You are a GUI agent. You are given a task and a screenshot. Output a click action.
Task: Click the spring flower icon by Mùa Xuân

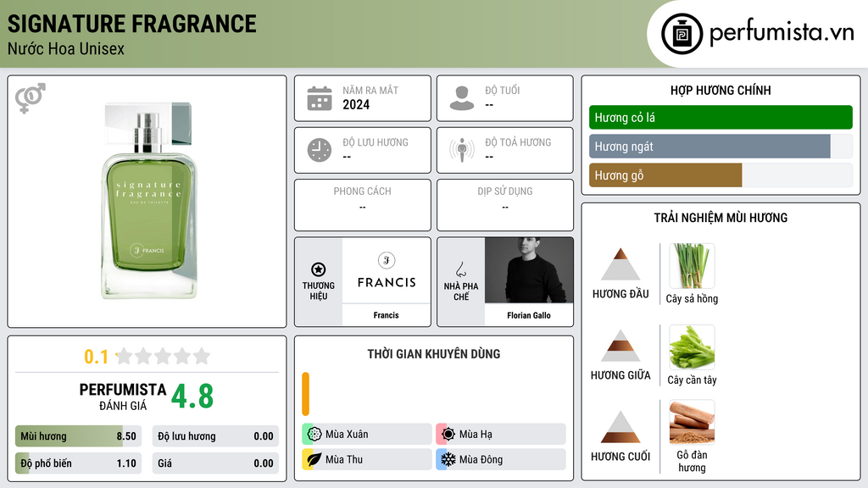(314, 435)
